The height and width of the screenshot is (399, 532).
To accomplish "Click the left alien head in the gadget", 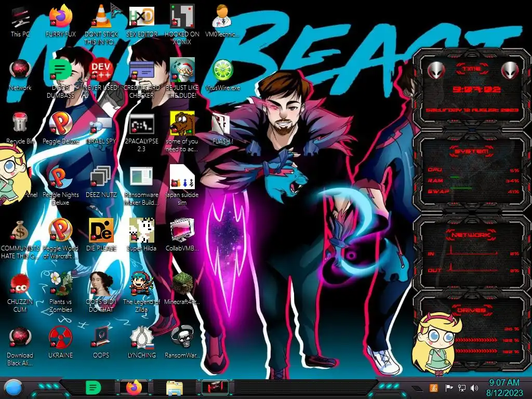I will coord(436,71).
